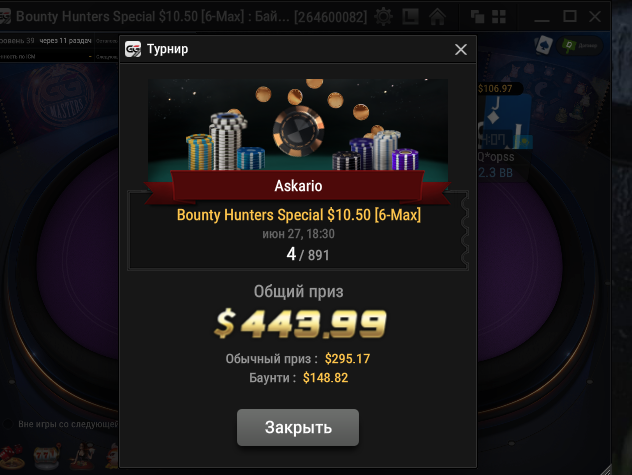Click the Bounty Hunters Special tournament title
The width and height of the screenshot is (632, 475).
299,215
